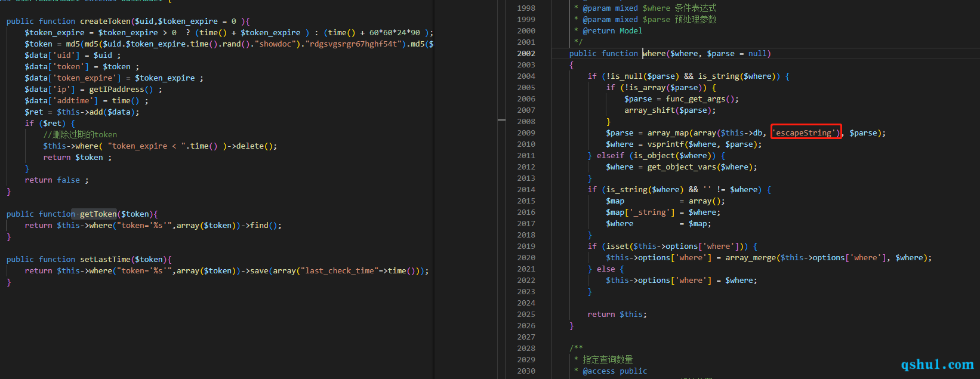980x379 pixels.
Task: Click the 'if ($ret) {' line
Action: 50,123
